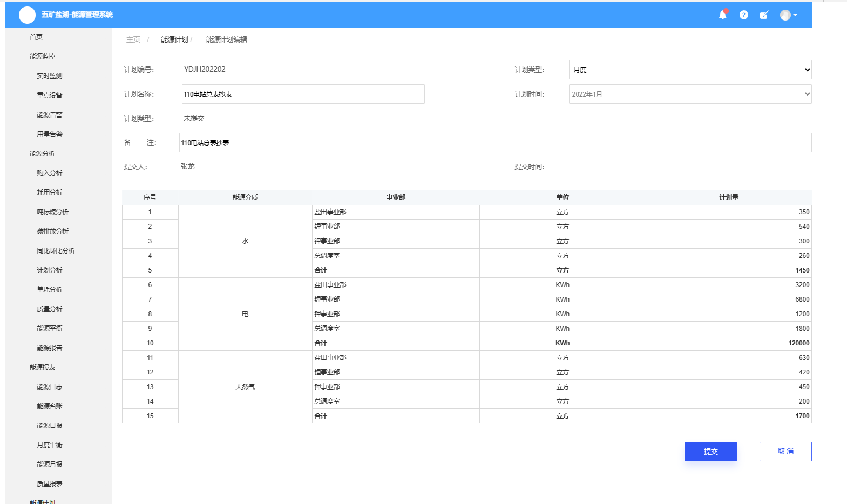Open 用量告警 in the sidebar
The image size is (847, 504).
coord(50,134)
